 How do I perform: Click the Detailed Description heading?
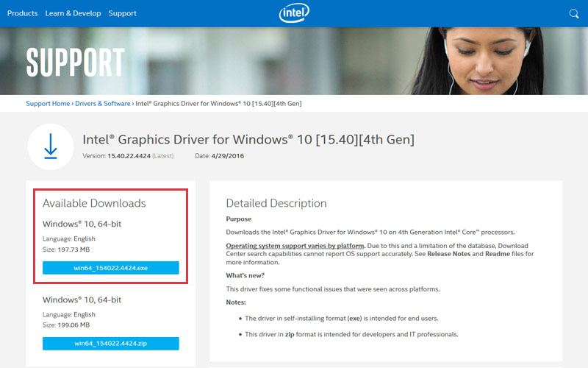(x=276, y=203)
